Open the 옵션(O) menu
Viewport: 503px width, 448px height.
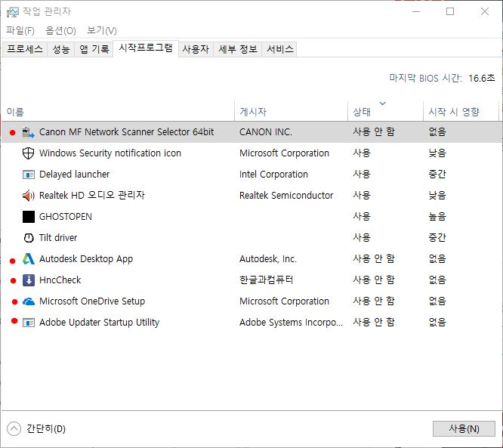pyautogui.click(x=60, y=30)
